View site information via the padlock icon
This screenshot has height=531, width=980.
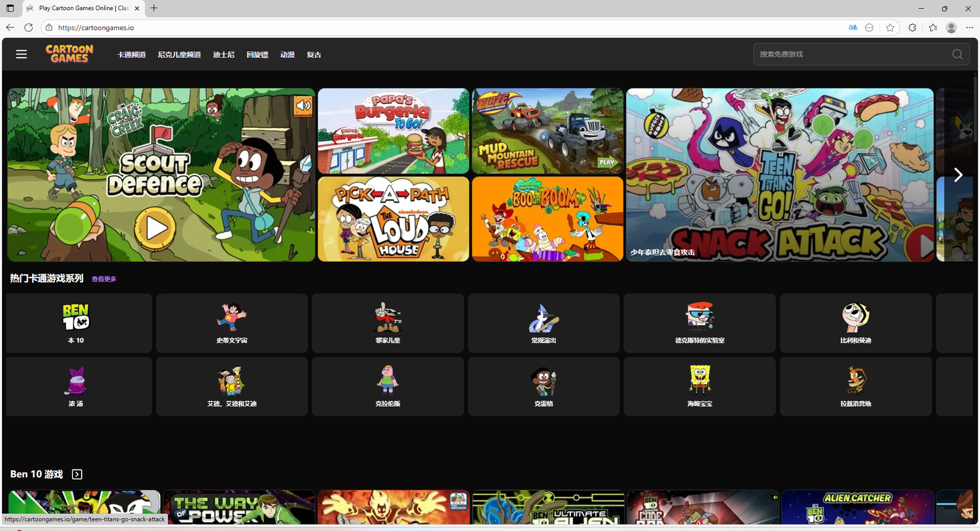49,28
